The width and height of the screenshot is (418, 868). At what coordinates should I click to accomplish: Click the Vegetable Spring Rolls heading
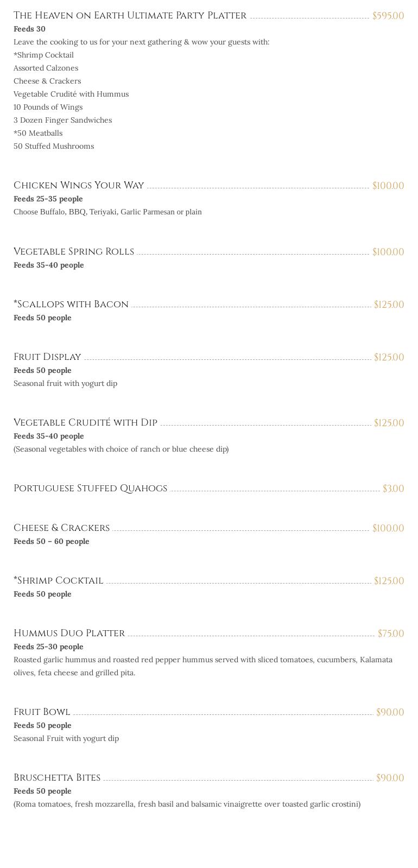[74, 252]
